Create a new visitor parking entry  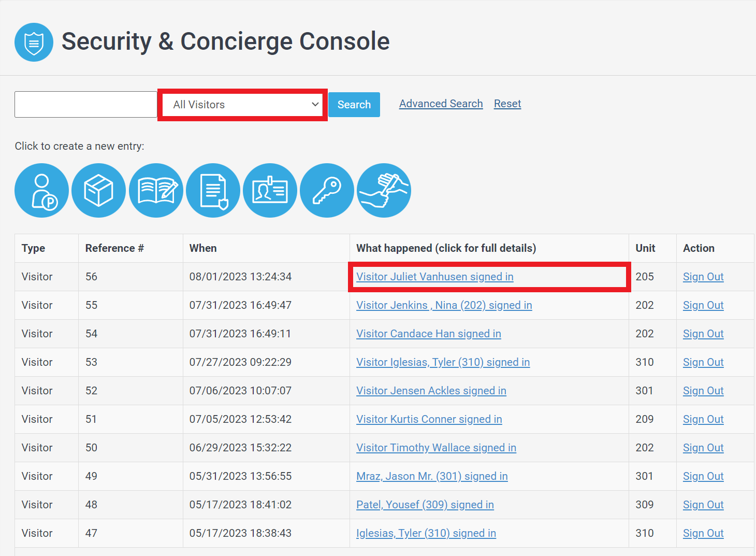point(41,191)
